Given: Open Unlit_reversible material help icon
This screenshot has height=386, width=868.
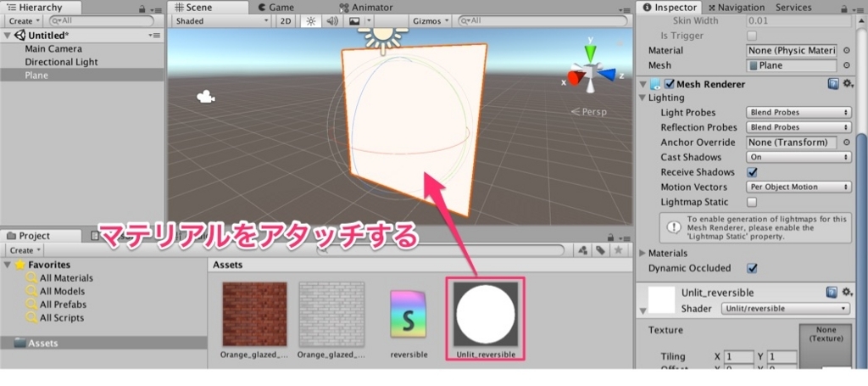Looking at the screenshot, I should pos(832,292).
